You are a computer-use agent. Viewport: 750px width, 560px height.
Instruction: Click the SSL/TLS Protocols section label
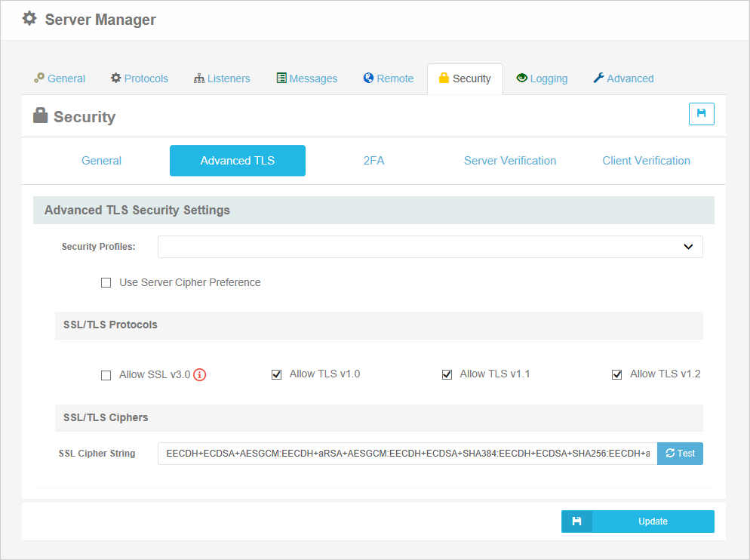click(x=110, y=325)
